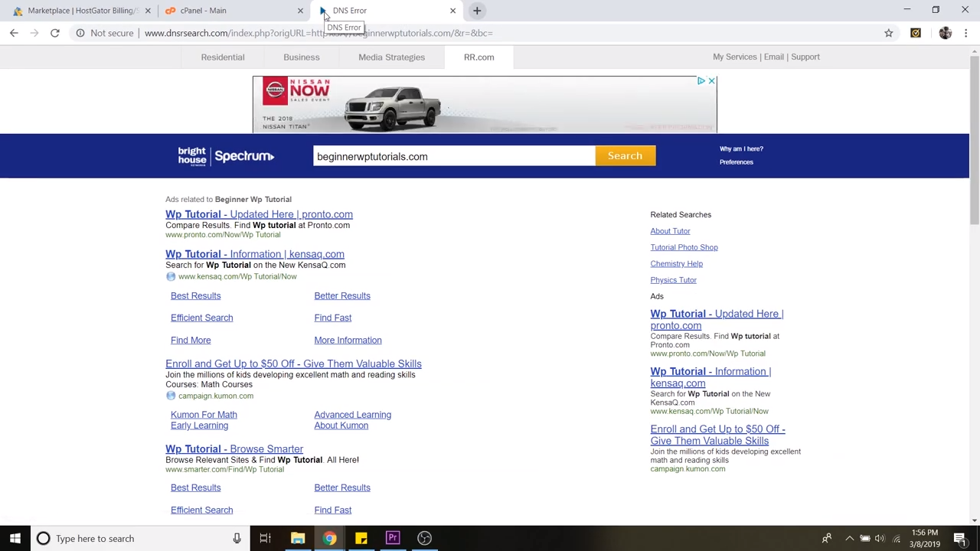
Task: Open the AdChoices info icon on the banner
Action: click(x=701, y=81)
